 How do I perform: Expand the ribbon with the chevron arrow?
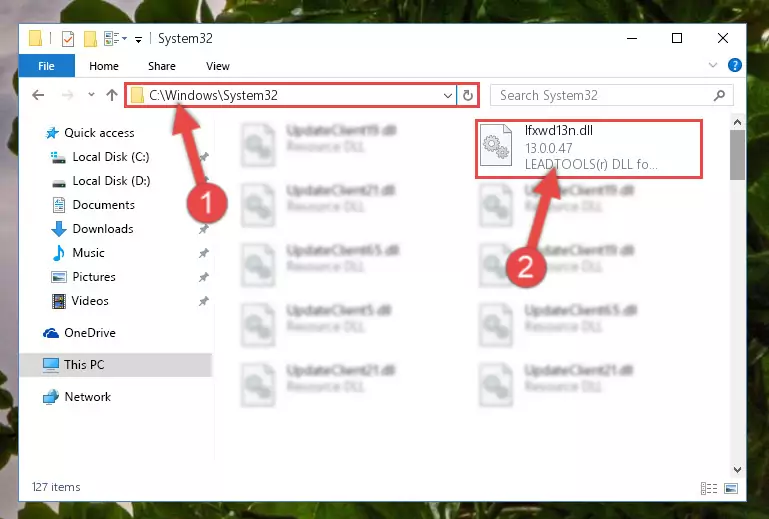coord(713,65)
